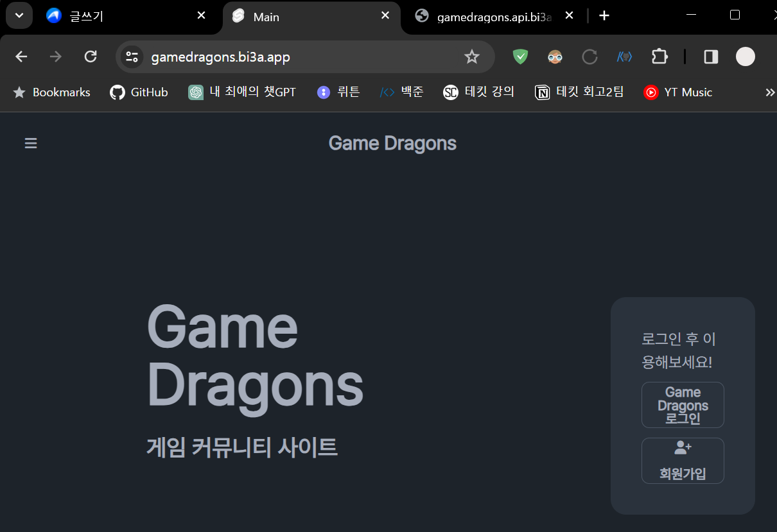The width and height of the screenshot is (777, 532).
Task: Open YT Music from the bookmarks bar
Action: point(677,92)
